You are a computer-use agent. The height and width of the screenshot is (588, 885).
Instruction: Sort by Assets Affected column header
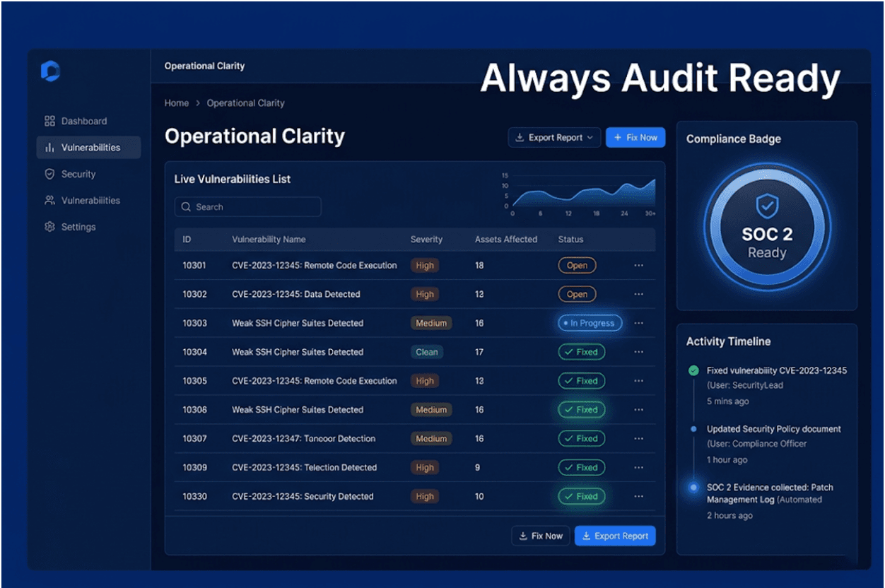pyautogui.click(x=506, y=240)
